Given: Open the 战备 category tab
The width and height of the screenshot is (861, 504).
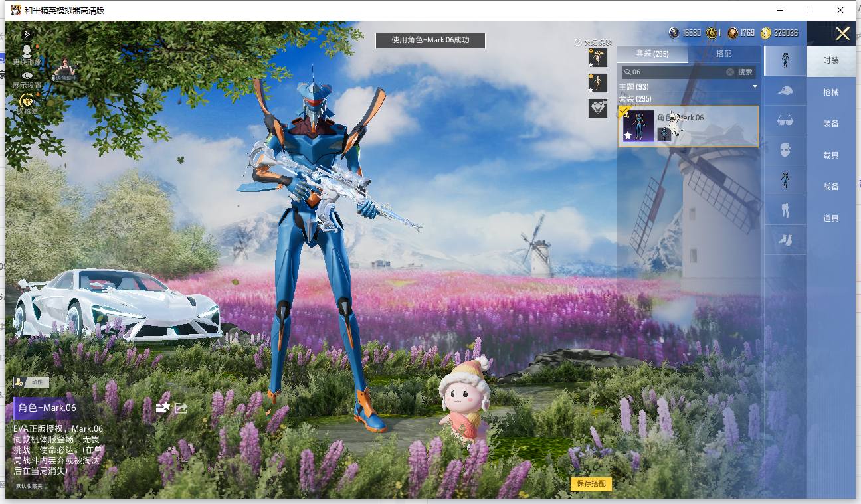Looking at the screenshot, I should click(x=831, y=187).
